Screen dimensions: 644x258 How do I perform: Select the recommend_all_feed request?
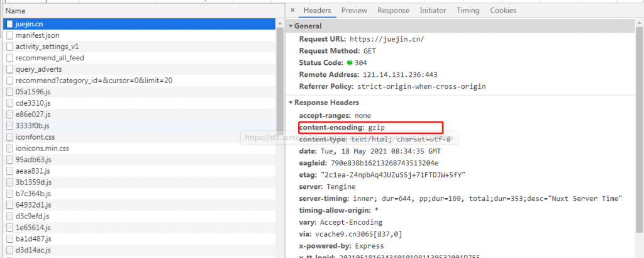[140, 58]
